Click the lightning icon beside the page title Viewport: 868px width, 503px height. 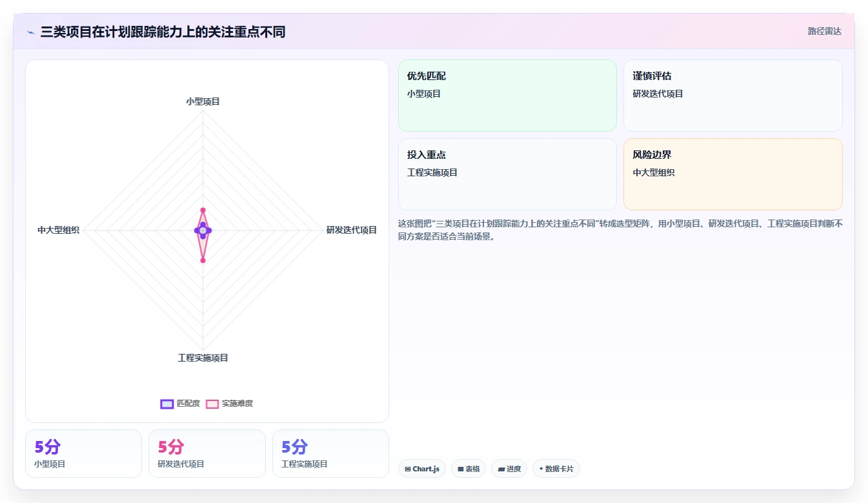[31, 32]
